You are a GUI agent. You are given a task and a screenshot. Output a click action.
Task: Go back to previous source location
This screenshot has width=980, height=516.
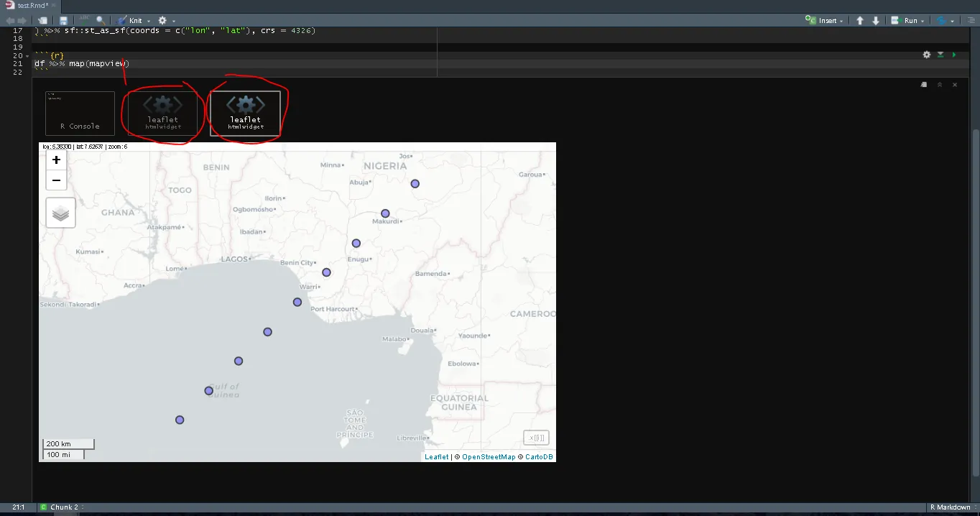coord(10,21)
